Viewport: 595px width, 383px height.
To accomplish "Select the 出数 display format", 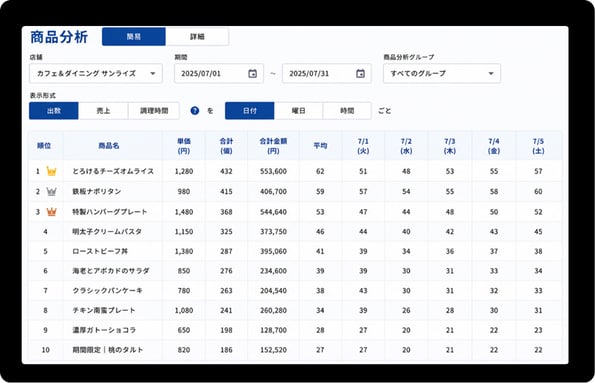I will (x=54, y=110).
